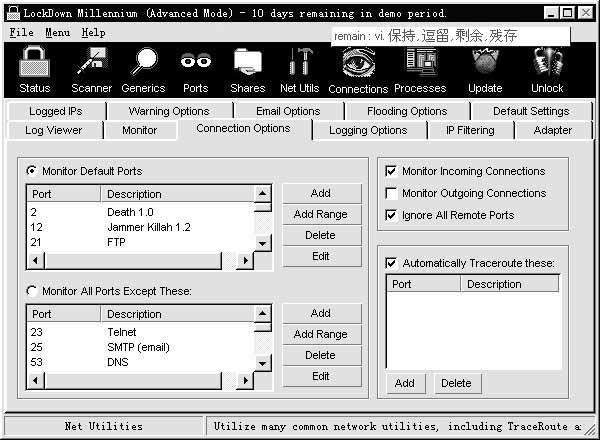Switch to the Flooding Options tab
Screen dimensions: 600x440
tap(407, 111)
